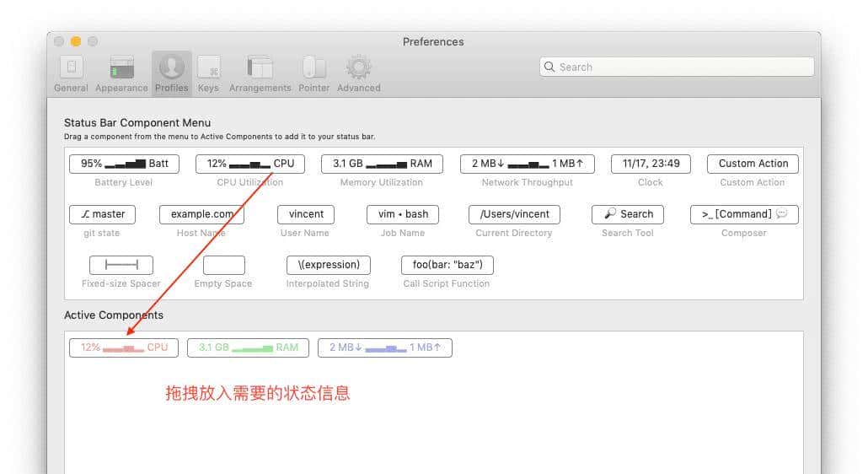The height and width of the screenshot is (474, 868).
Task: Select the User Name vincent component
Action: 306,214
